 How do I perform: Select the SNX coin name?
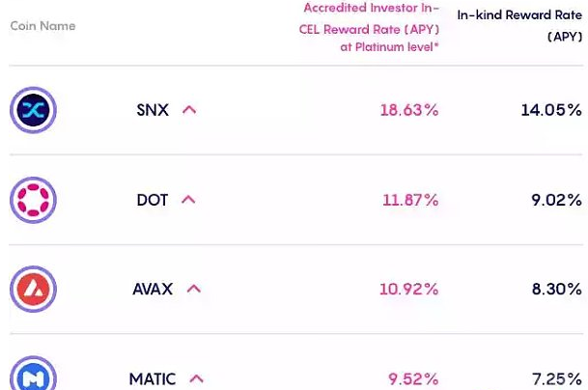click(153, 110)
